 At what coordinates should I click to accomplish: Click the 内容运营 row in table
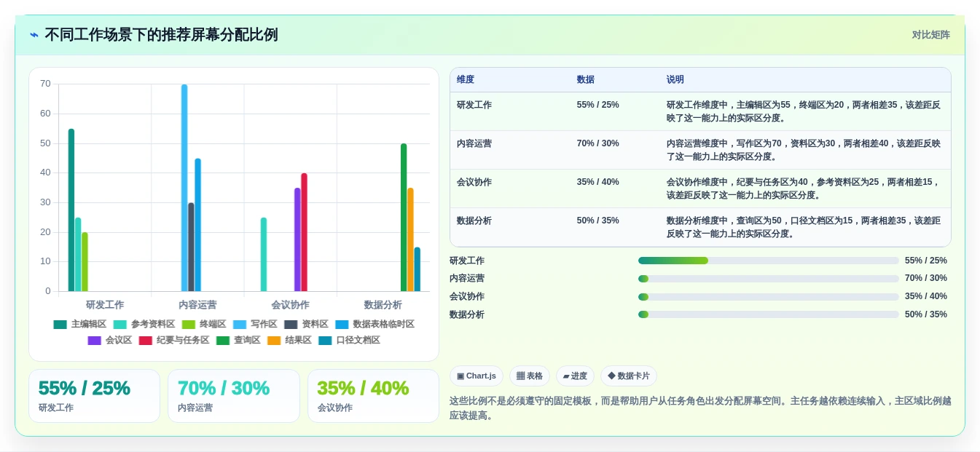(x=700, y=150)
